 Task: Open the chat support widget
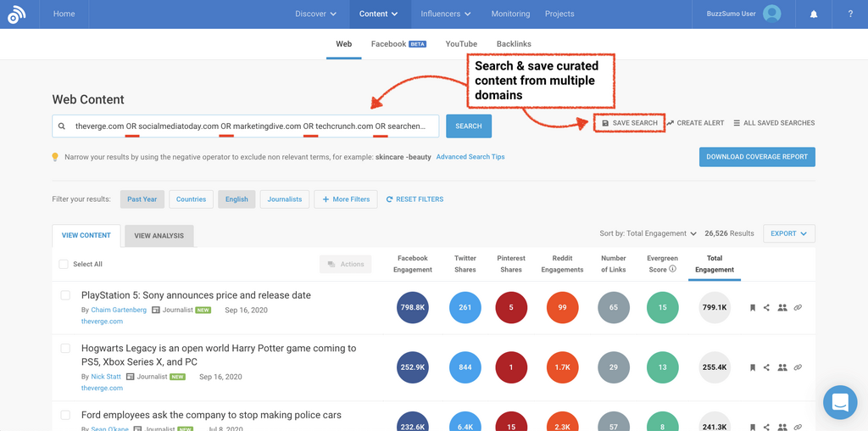click(x=840, y=402)
